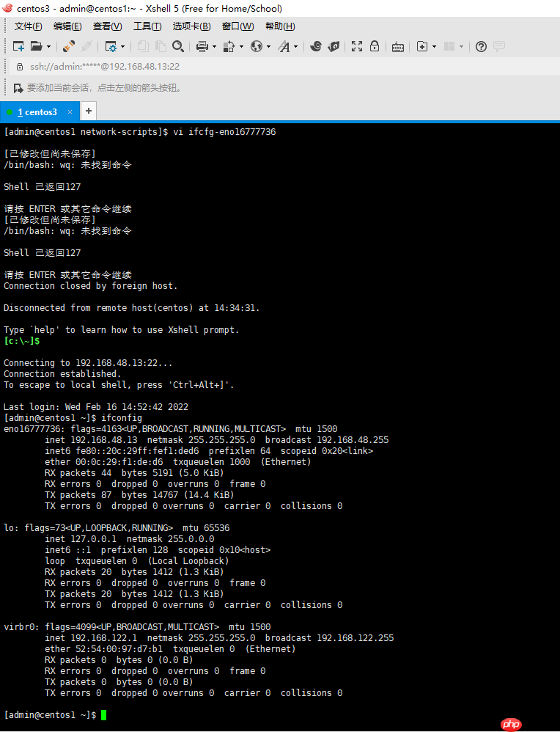
Task: Expand the Open session dropdown arrow
Action: pyautogui.click(x=48, y=46)
